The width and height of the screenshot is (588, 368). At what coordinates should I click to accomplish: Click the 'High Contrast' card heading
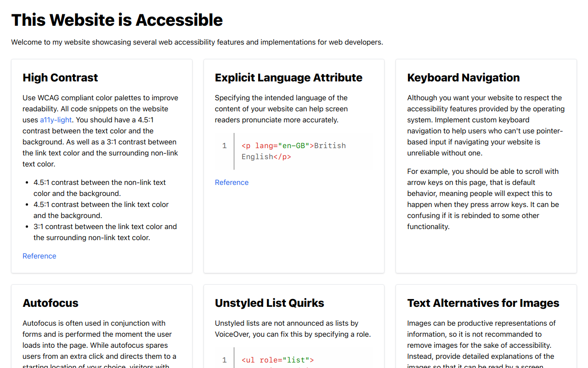60,78
